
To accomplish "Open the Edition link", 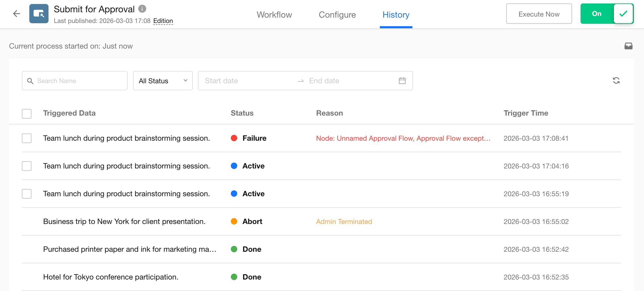I will [163, 21].
